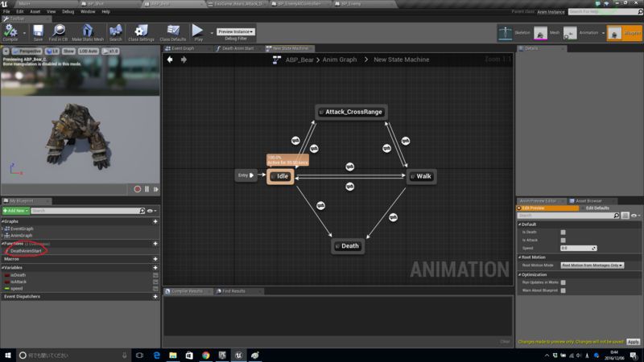Navigate back in graph history
The width and height of the screenshot is (644, 362).
click(170, 60)
